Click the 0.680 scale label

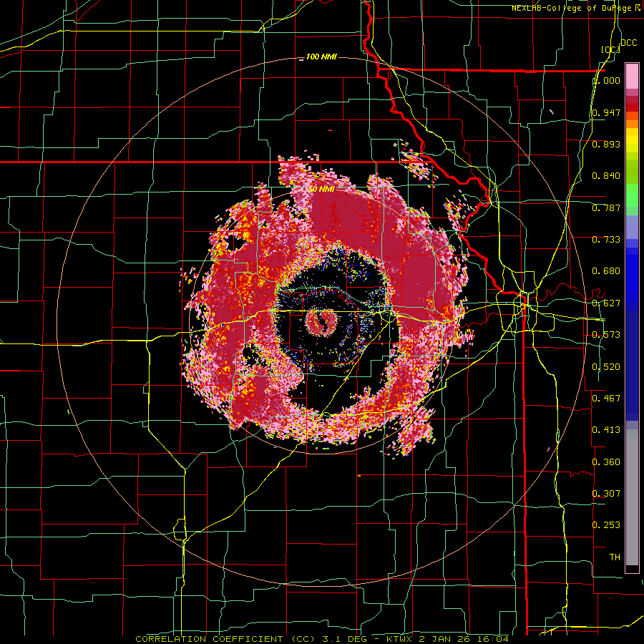(606, 271)
